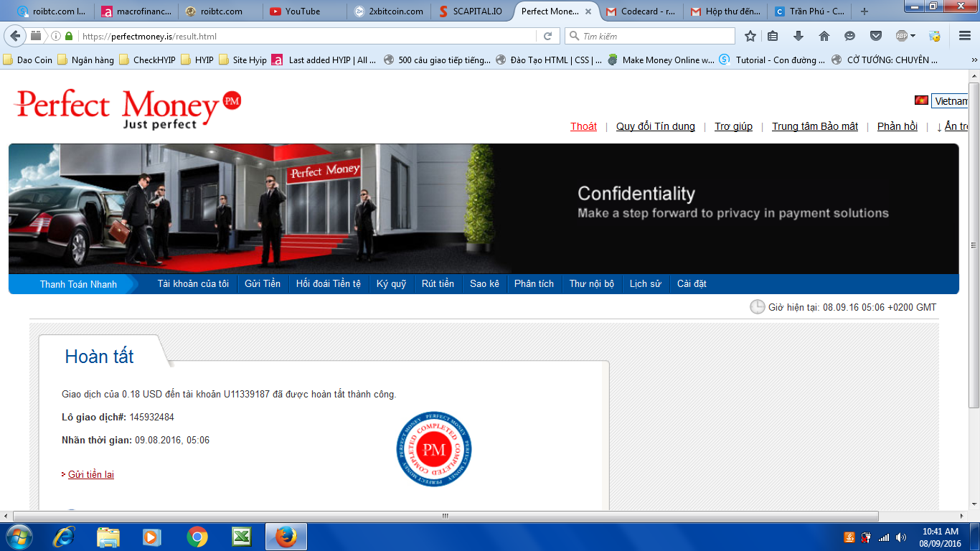Open Tài khoản của tôi menu
This screenshot has height=551, width=980.
193,284
